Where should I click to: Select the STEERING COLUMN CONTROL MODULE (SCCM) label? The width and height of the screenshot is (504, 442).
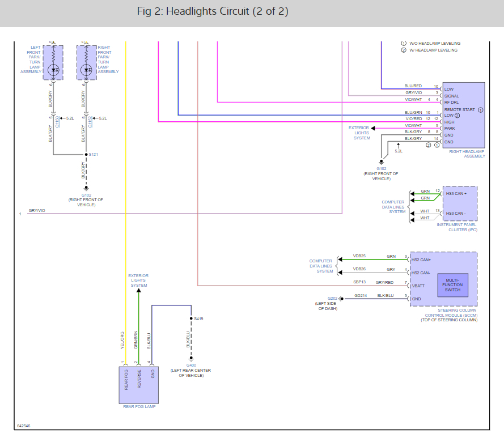[x=451, y=313]
